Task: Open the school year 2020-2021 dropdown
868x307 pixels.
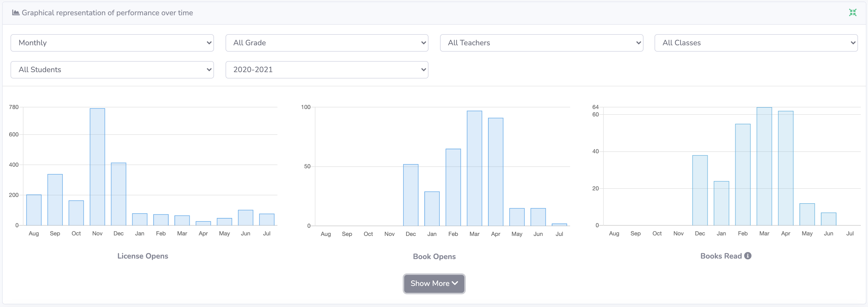Action: (x=326, y=70)
